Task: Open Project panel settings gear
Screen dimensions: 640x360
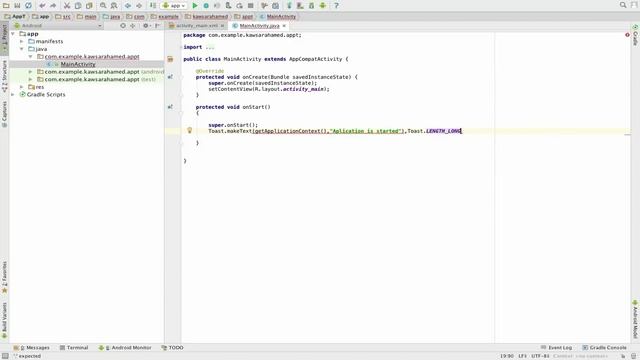Action: click(146, 25)
